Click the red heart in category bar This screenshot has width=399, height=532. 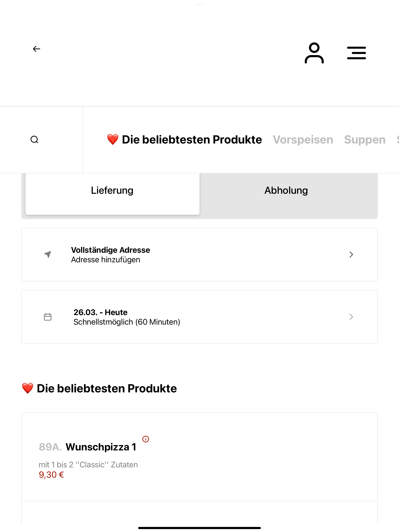click(113, 139)
